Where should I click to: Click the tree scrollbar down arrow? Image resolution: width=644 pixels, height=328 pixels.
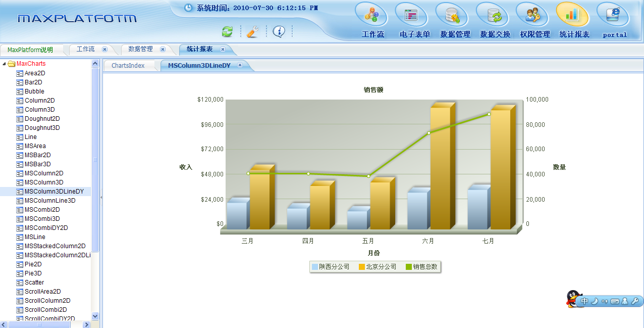coord(95,316)
